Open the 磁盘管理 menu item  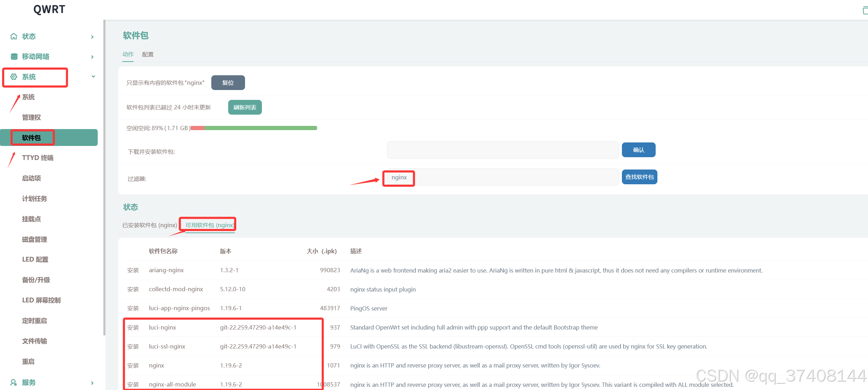click(x=34, y=239)
